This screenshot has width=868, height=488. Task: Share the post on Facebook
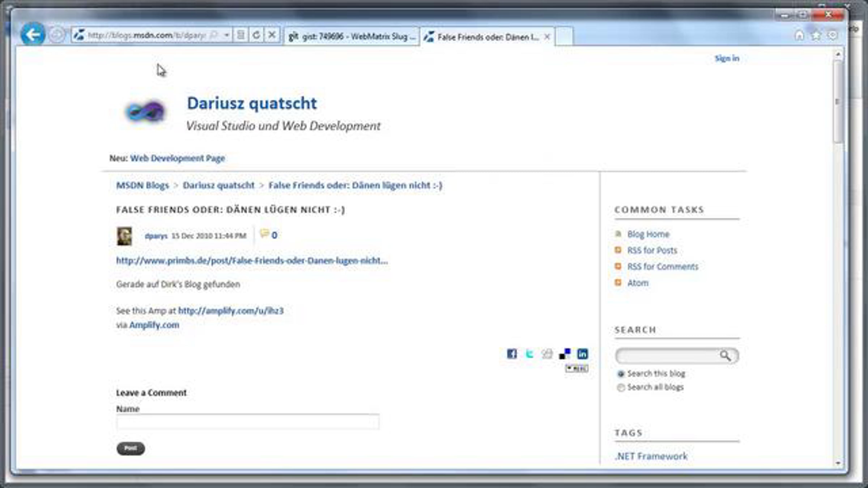(x=512, y=354)
